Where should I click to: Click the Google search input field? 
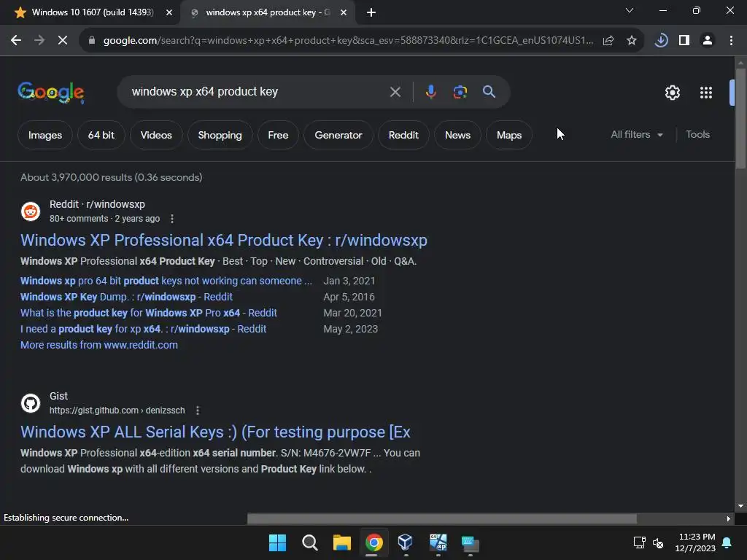[258, 91]
